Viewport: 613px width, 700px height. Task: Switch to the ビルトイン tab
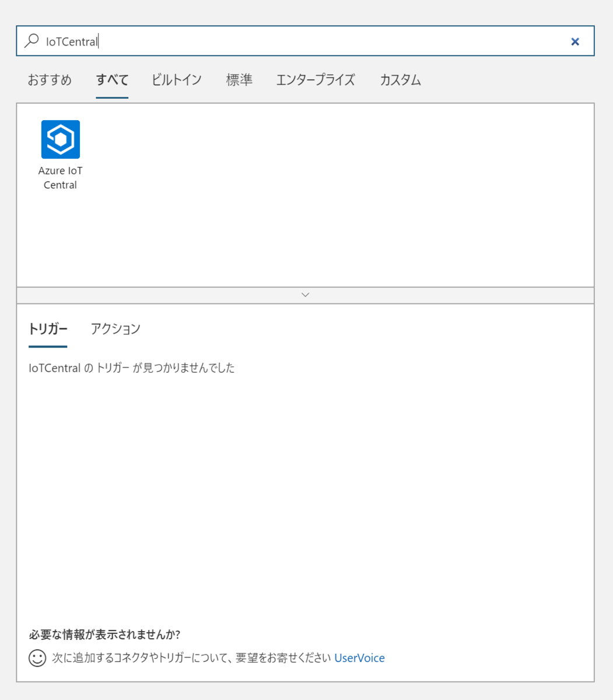pyautogui.click(x=177, y=80)
